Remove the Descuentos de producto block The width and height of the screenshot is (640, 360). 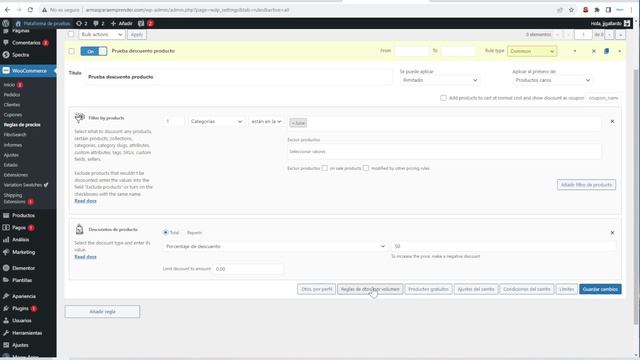612,233
